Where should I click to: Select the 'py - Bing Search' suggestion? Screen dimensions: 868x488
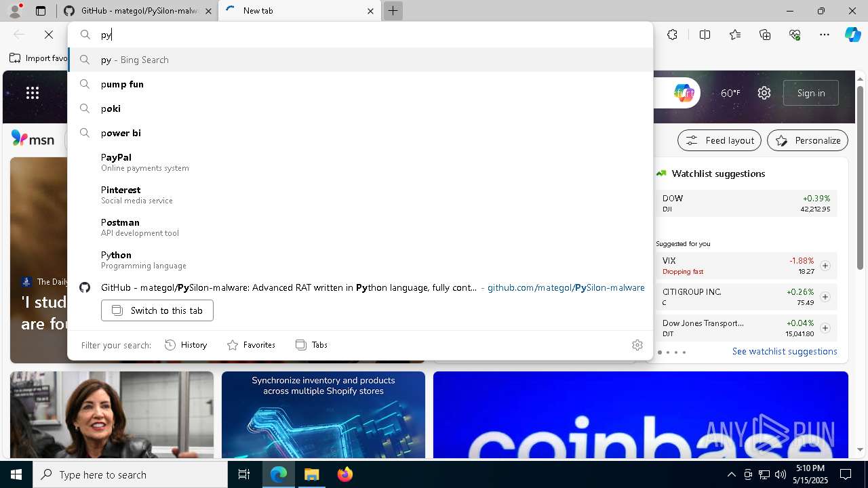(x=360, y=60)
